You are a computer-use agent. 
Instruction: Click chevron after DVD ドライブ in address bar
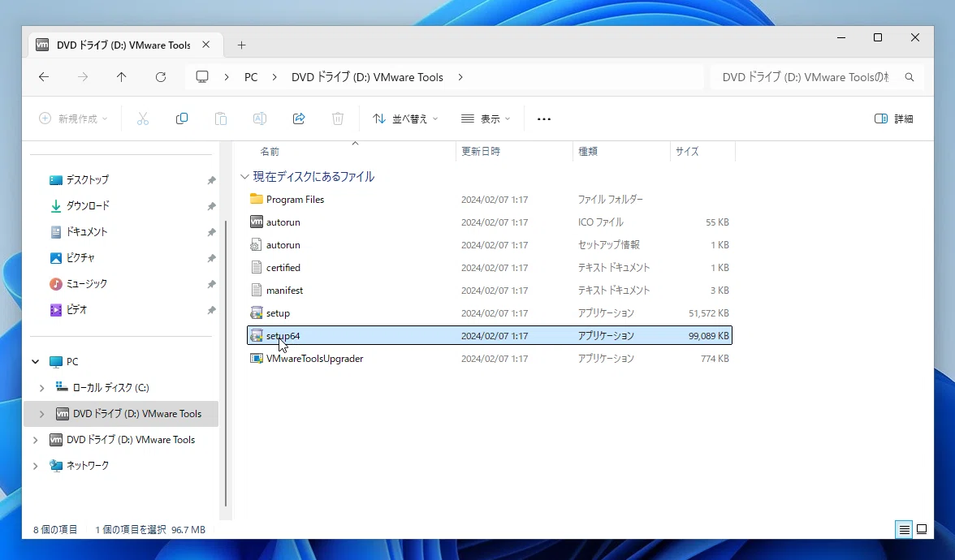460,77
